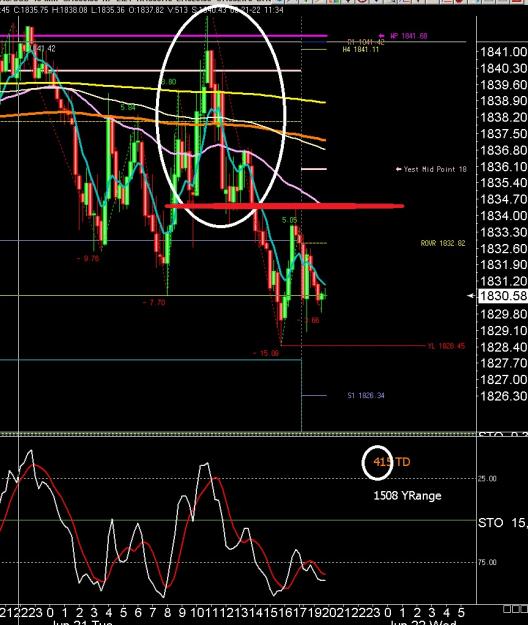Click the 5.05 swing label on chart
This screenshot has width=528, height=625.
point(290,220)
